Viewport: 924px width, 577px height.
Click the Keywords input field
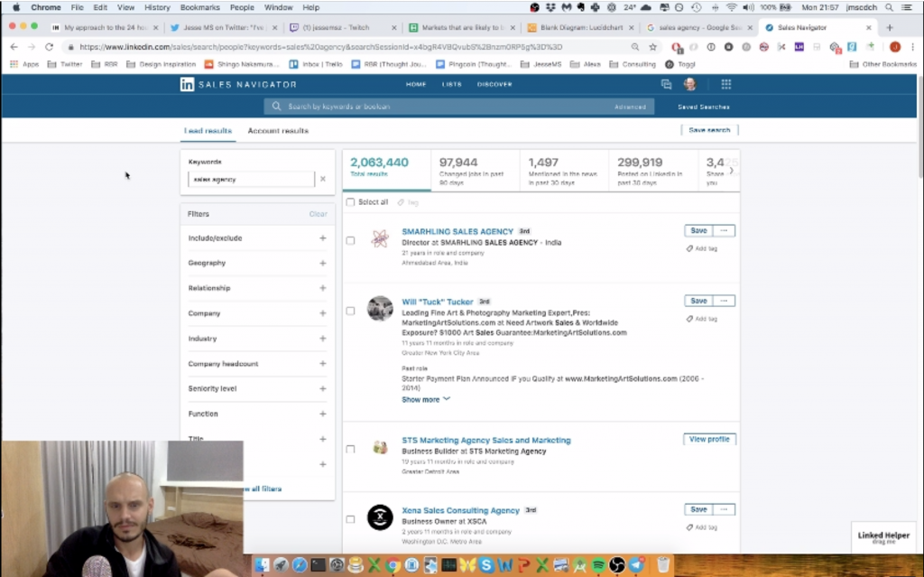tap(251, 179)
